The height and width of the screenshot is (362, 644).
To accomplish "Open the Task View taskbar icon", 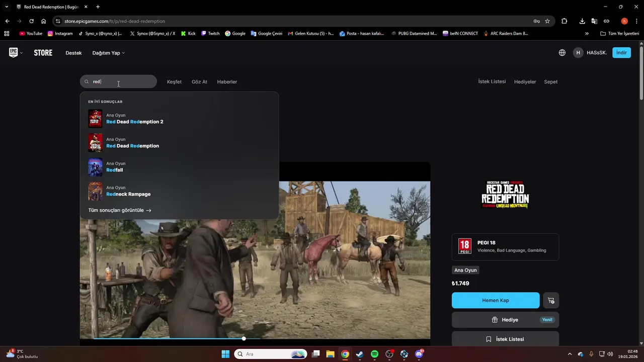I will [x=315, y=354].
